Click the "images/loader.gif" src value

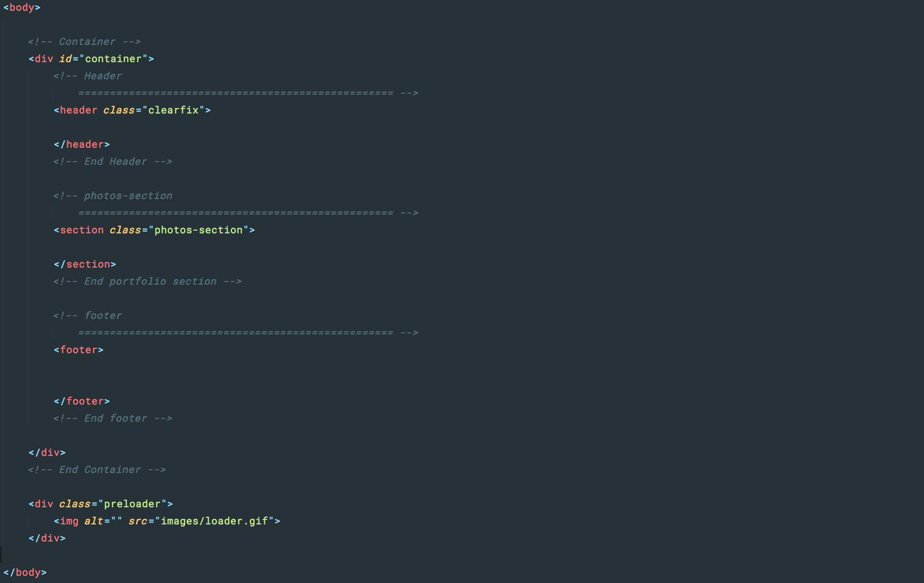214,521
